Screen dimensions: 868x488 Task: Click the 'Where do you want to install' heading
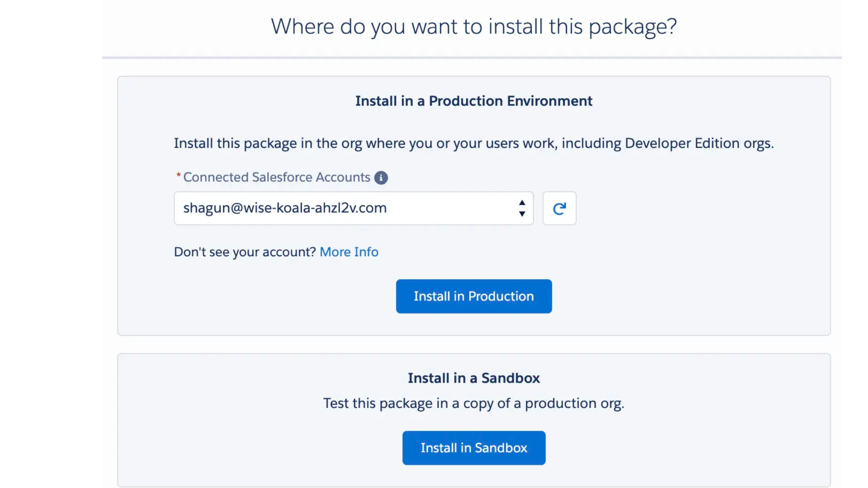click(473, 26)
